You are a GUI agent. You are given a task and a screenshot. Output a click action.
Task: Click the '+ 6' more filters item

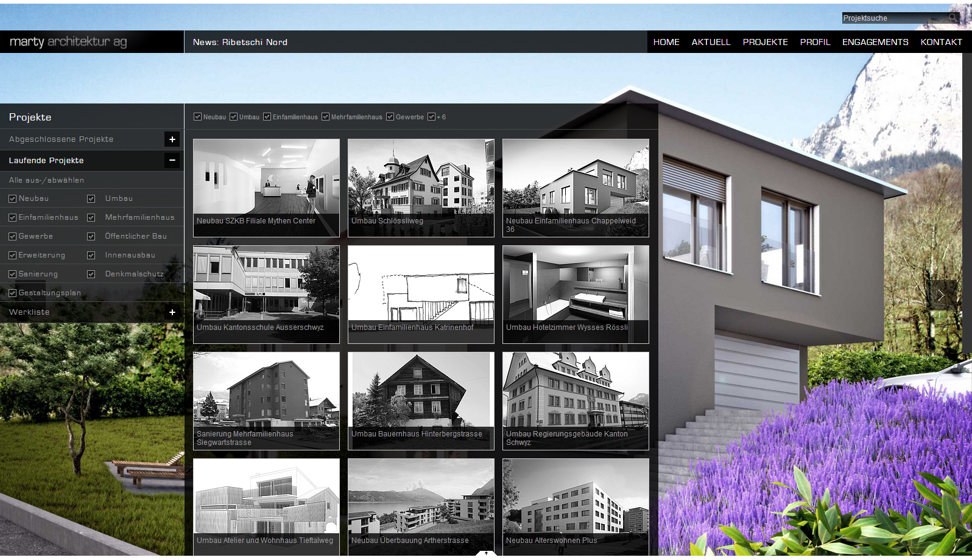click(437, 117)
